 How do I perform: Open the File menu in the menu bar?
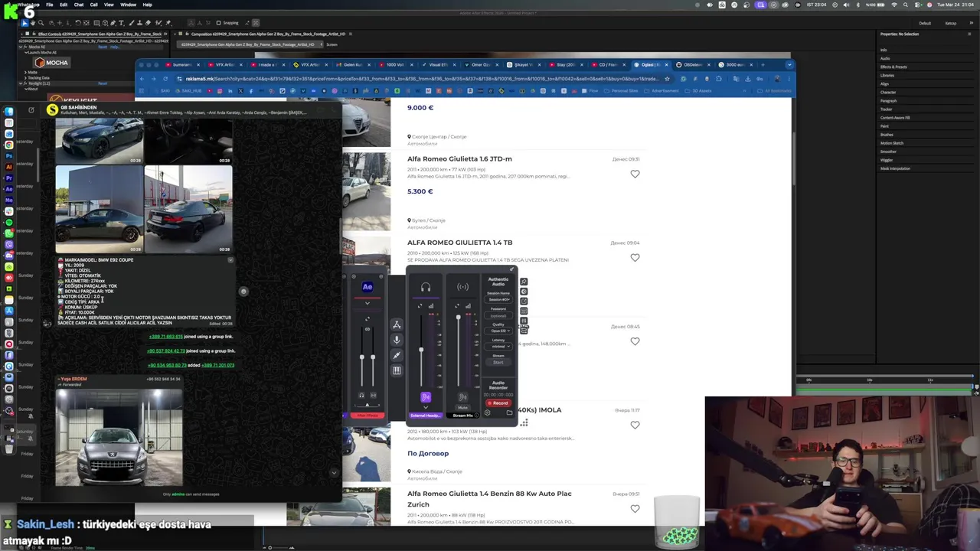[50, 5]
